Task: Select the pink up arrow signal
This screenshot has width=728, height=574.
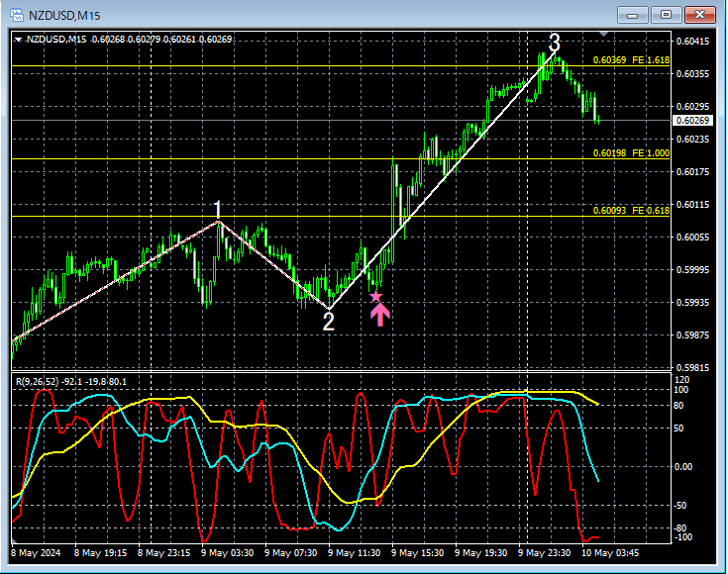Action: click(x=379, y=315)
